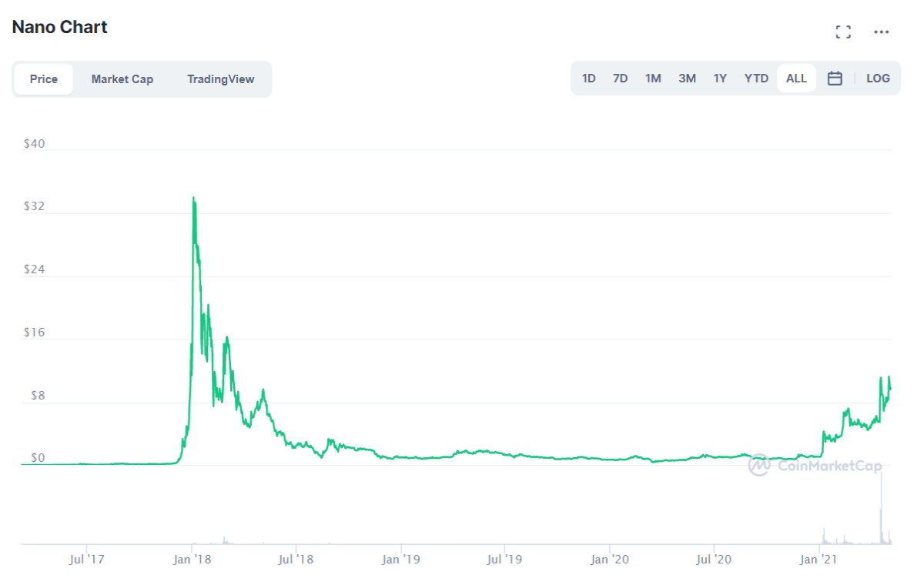The height and width of the screenshot is (585, 924).
Task: Select the YTD time range
Action: pyautogui.click(x=756, y=79)
